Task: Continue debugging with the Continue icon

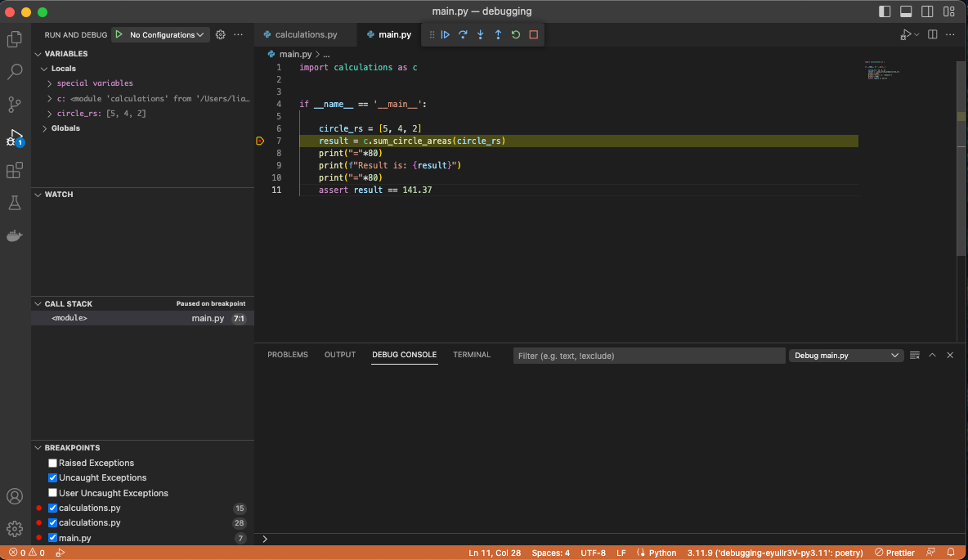Action: tap(445, 34)
